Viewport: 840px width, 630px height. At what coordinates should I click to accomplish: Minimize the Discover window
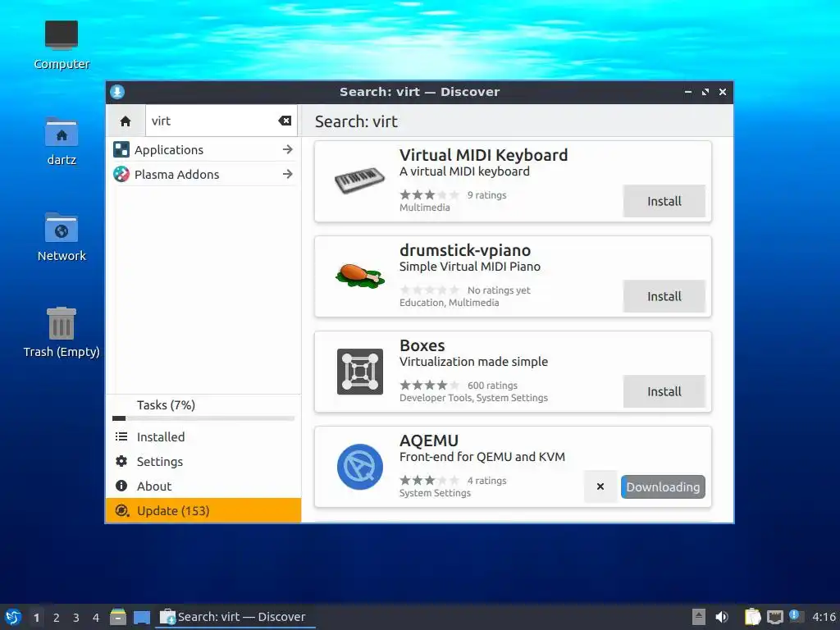point(688,92)
